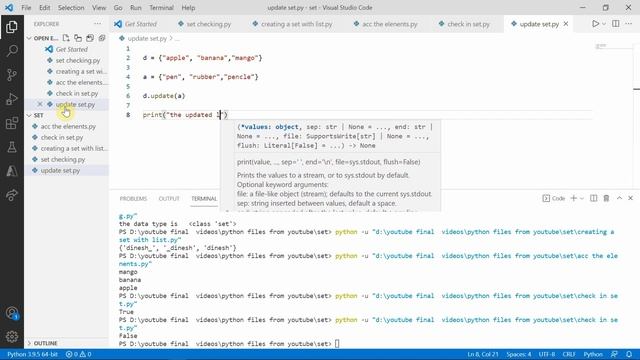The width and height of the screenshot is (640, 360).
Task: Open acc the elenents.py in SET folder
Action: point(68,127)
